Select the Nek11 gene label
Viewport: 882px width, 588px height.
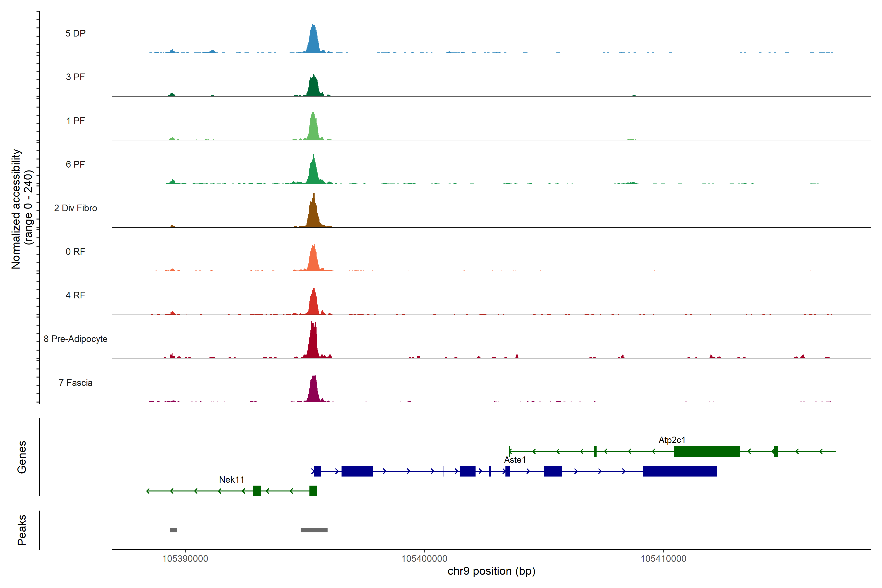coord(231,480)
